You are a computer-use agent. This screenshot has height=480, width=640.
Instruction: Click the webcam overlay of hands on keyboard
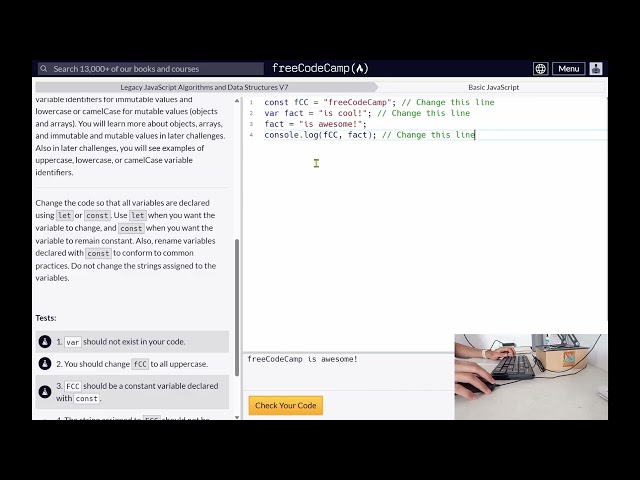click(x=531, y=377)
